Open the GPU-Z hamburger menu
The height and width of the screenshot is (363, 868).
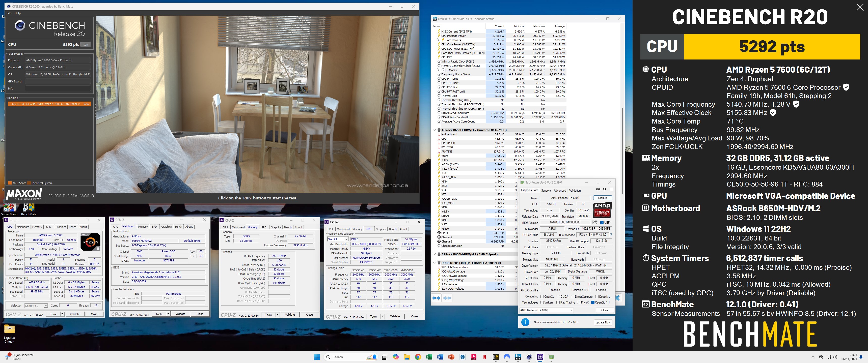[611, 189]
